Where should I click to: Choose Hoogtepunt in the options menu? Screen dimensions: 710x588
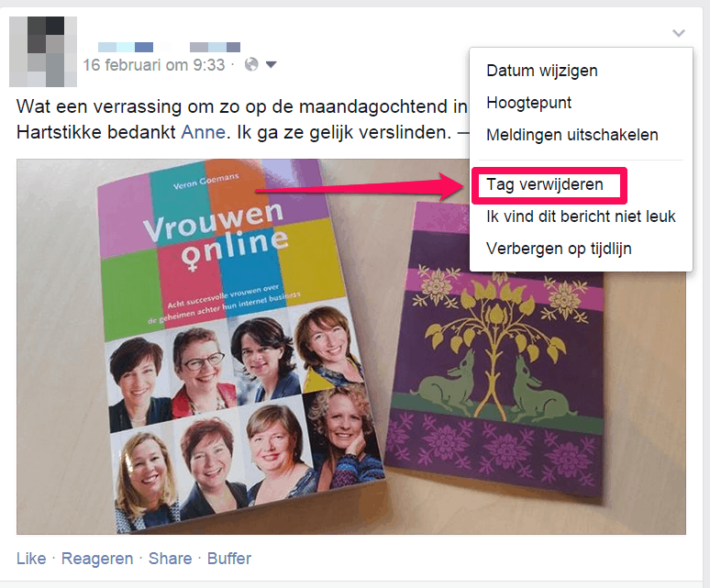click(528, 103)
